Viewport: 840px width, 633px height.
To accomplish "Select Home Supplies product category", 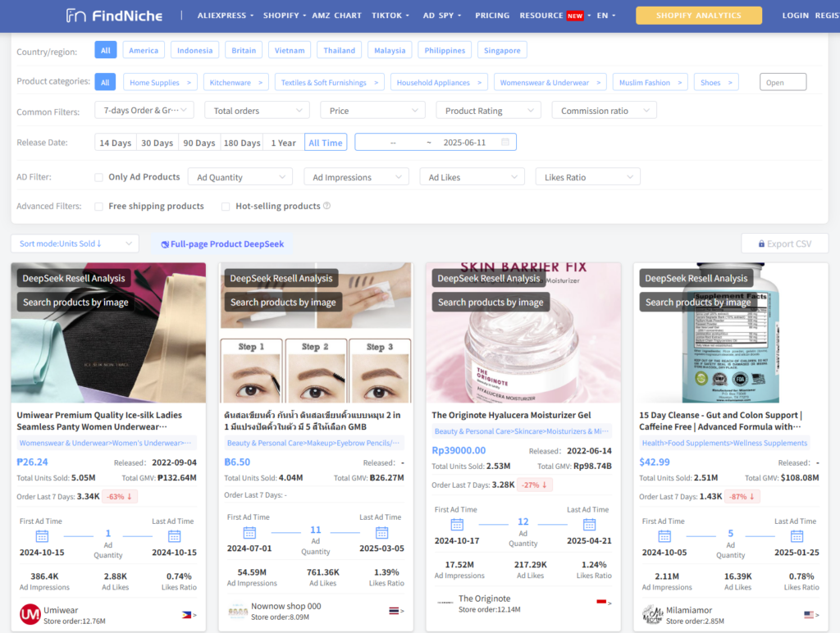I will (x=160, y=83).
